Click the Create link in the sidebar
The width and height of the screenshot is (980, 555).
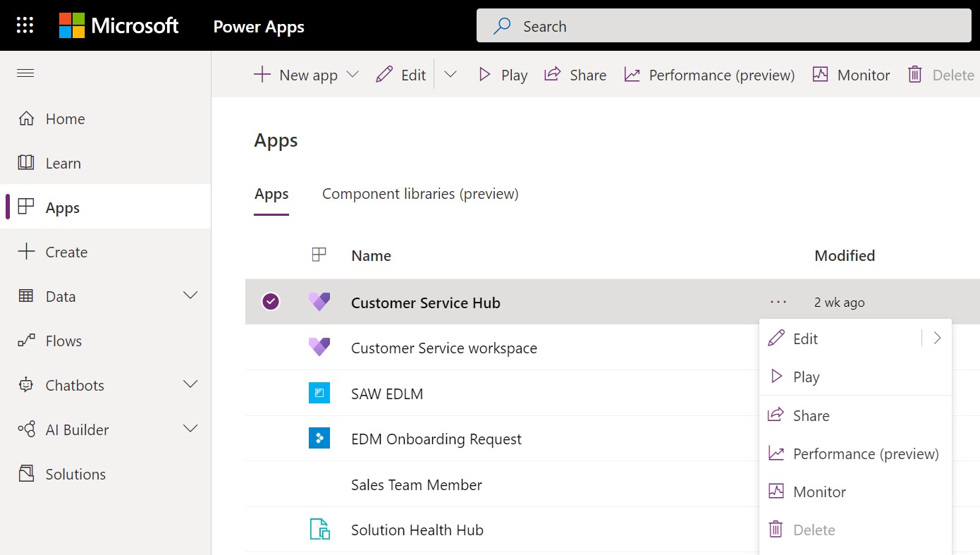[66, 252]
